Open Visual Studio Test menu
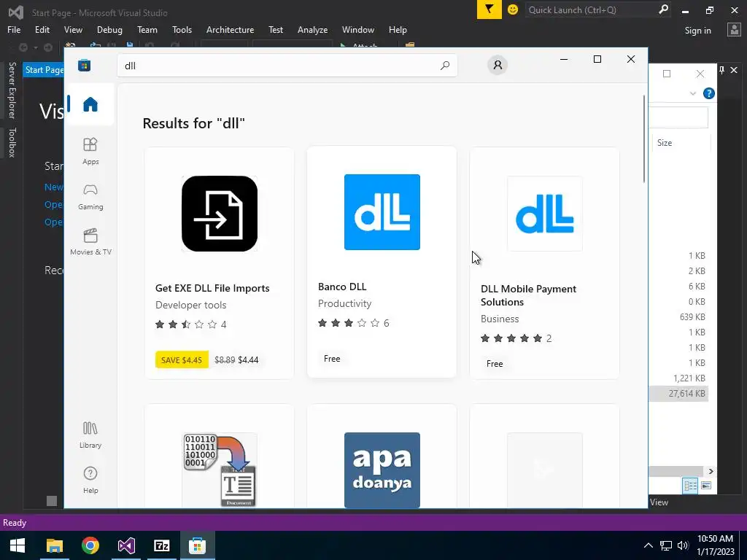 (275, 29)
